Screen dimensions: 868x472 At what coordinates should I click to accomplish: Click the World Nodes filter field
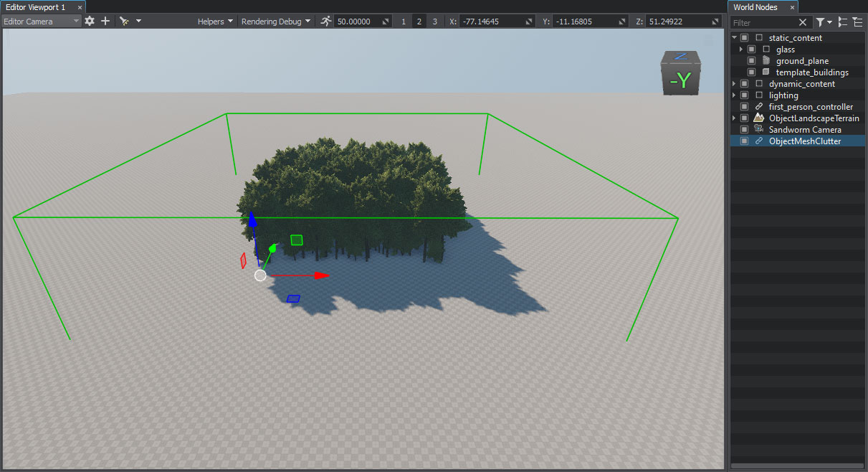(x=763, y=23)
